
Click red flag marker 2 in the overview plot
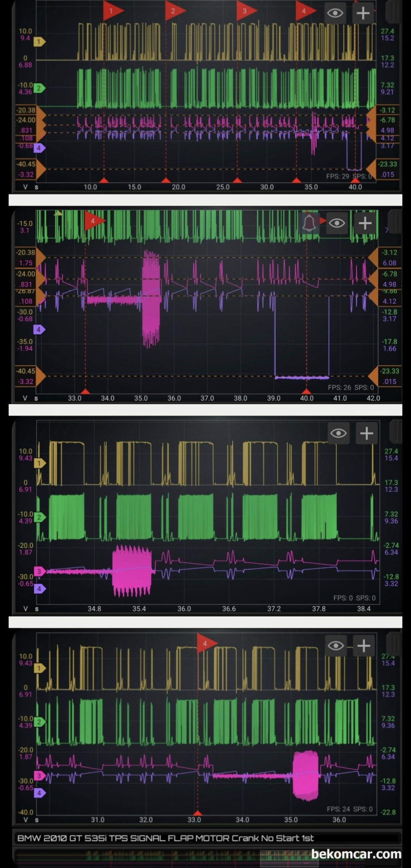tap(175, 11)
